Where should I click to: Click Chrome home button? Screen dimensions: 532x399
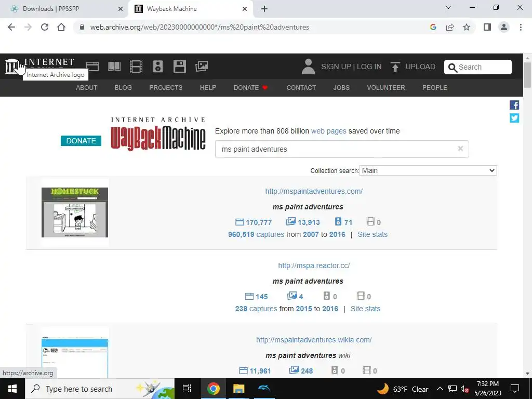coord(61,27)
